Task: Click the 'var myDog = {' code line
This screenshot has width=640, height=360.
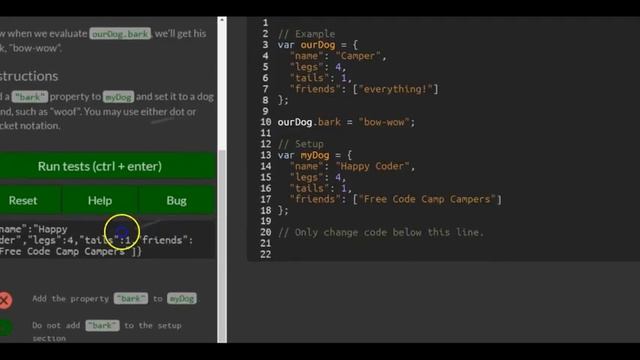Action: coord(315,155)
